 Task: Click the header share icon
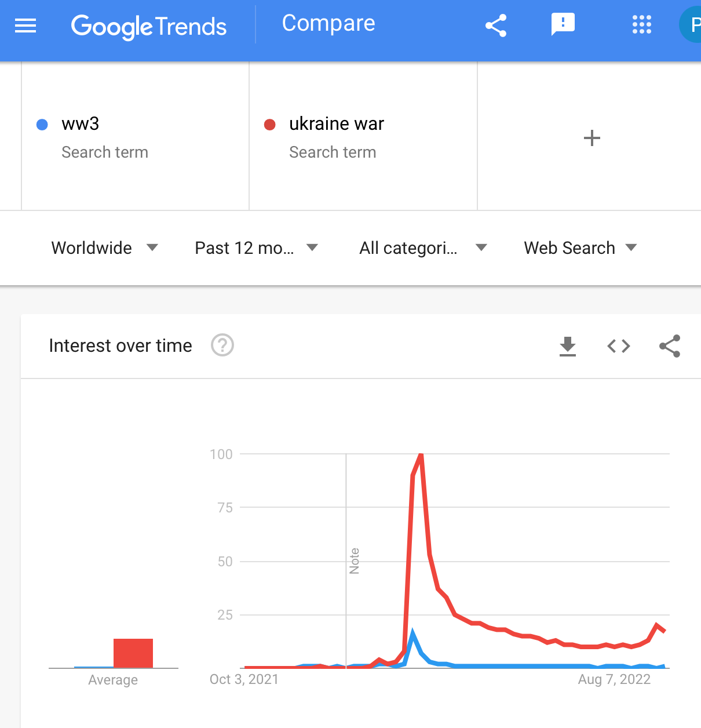(496, 26)
